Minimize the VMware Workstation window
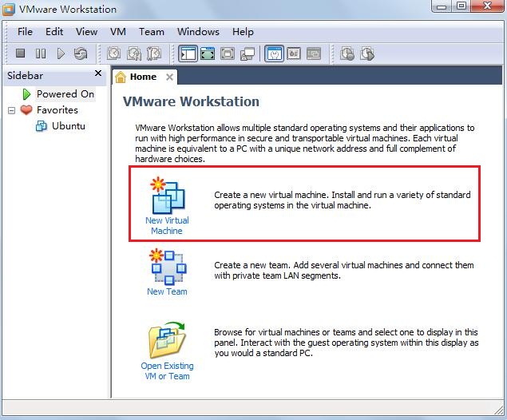 442,6
